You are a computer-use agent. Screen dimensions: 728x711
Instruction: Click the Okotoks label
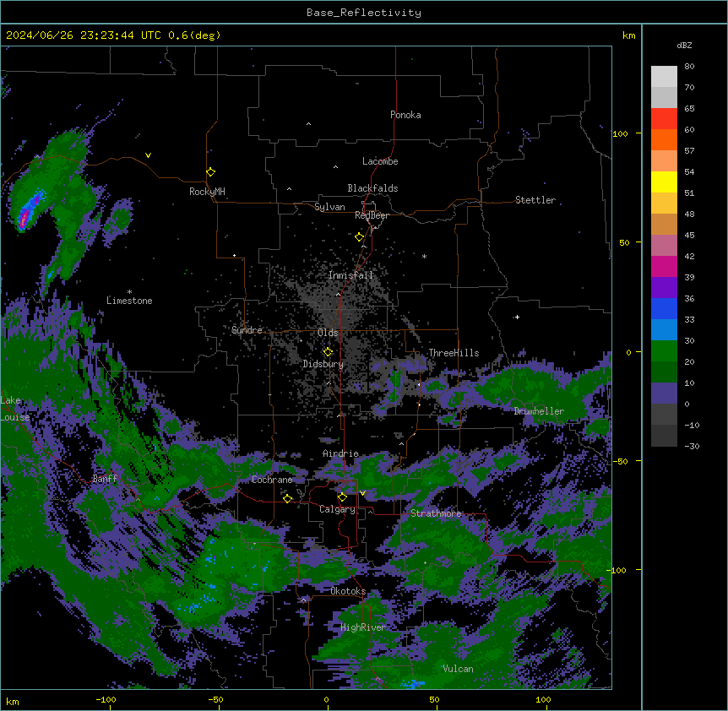[348, 591]
